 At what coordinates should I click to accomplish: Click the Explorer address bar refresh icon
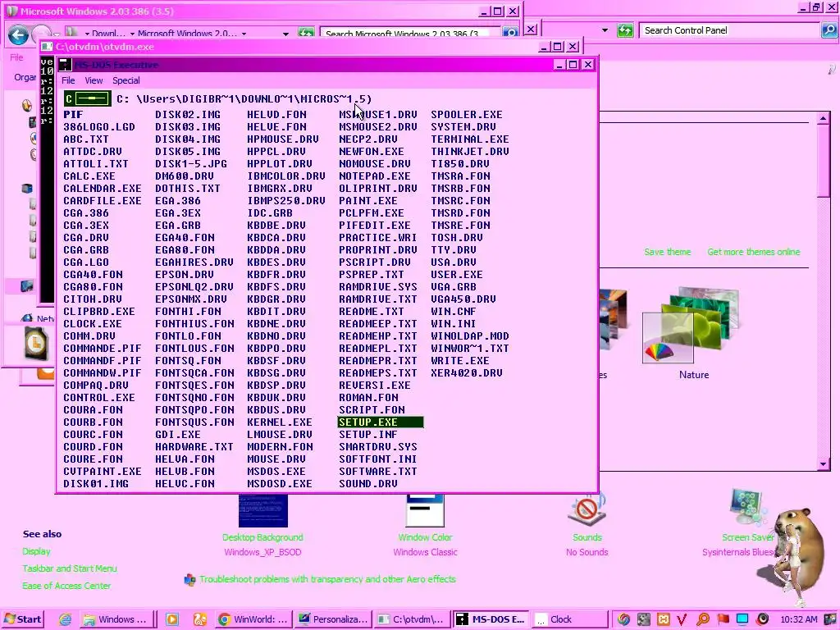coord(306,33)
